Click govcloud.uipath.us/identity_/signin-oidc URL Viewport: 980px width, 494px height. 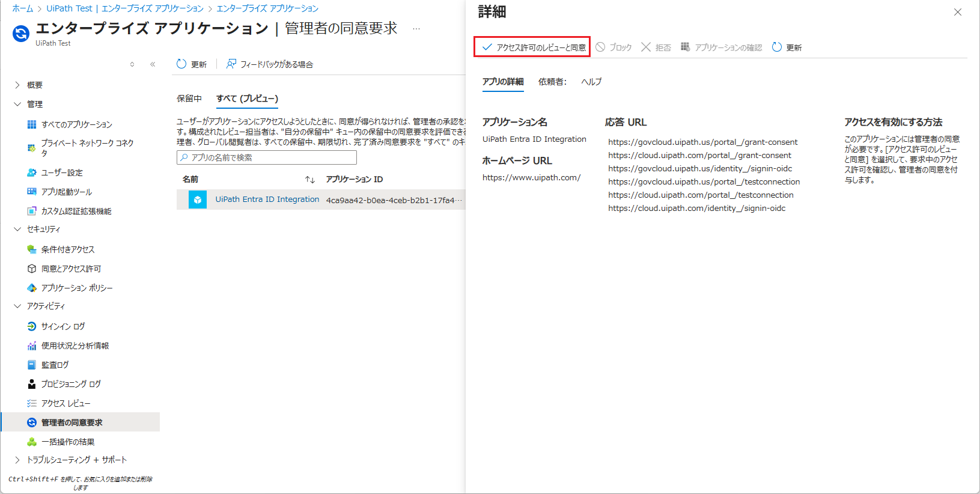[700, 169]
